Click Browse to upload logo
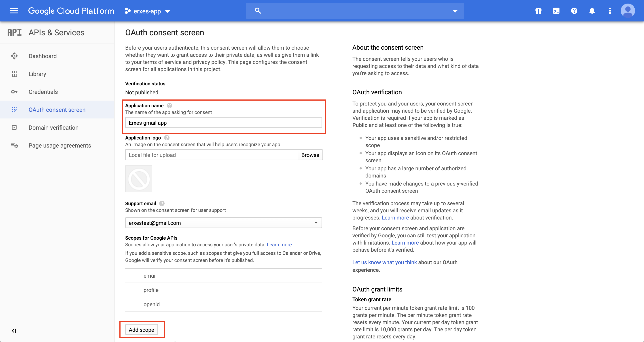 click(x=310, y=155)
